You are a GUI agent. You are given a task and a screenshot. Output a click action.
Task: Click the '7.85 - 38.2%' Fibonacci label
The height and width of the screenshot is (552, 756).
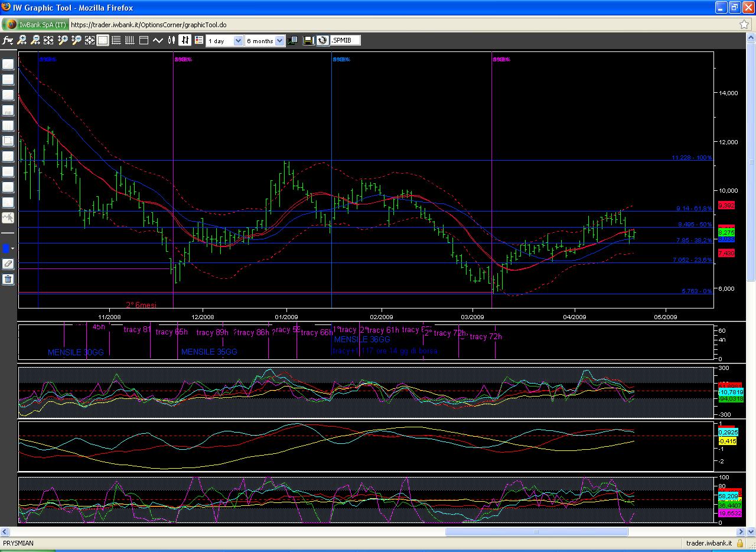[x=694, y=241]
